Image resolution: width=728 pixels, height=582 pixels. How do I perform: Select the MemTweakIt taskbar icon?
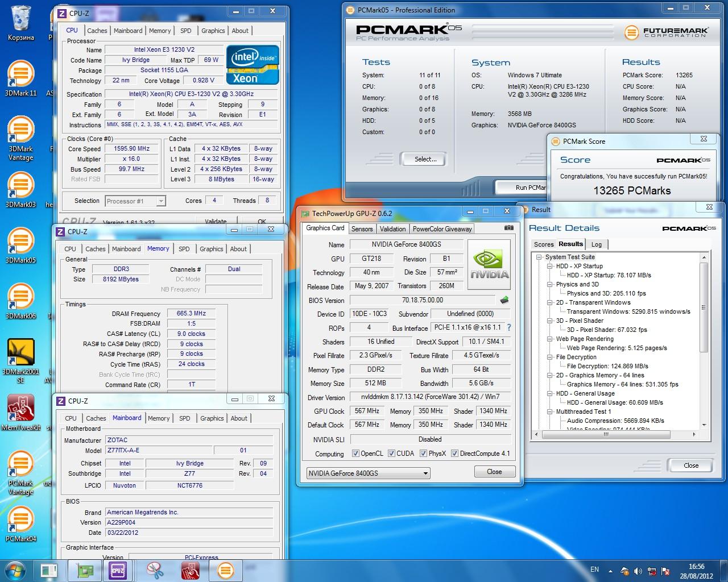[x=190, y=571]
